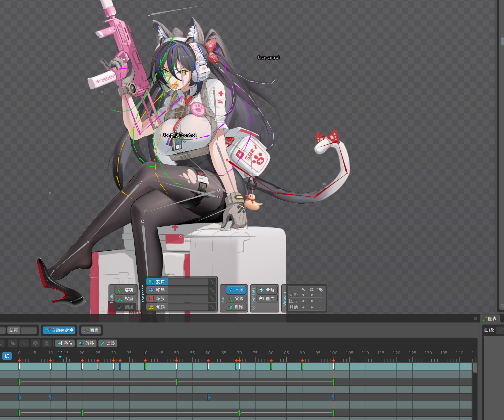Click the curve type icon next to 曲线
This screenshot has width=504, height=420.
[x=500, y=330]
